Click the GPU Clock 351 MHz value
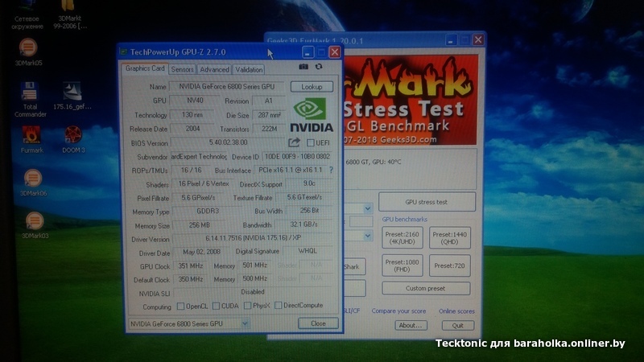The image size is (644, 362). (191, 266)
